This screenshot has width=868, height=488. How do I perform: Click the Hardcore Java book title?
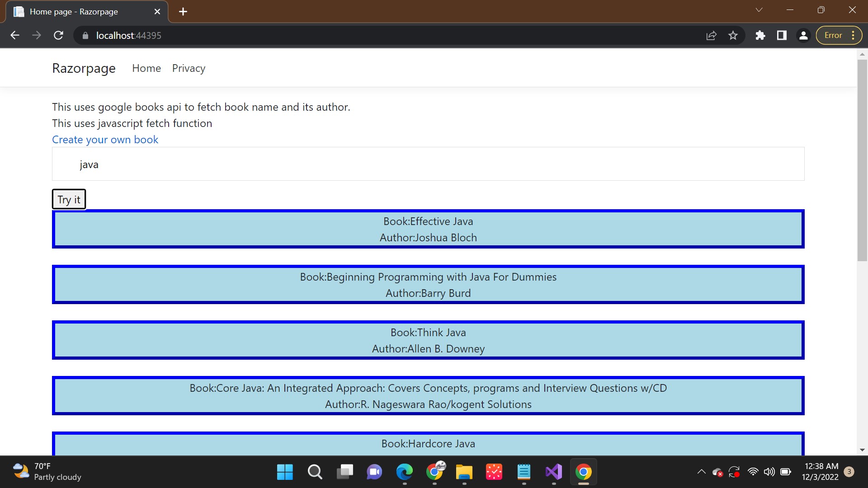click(x=428, y=444)
